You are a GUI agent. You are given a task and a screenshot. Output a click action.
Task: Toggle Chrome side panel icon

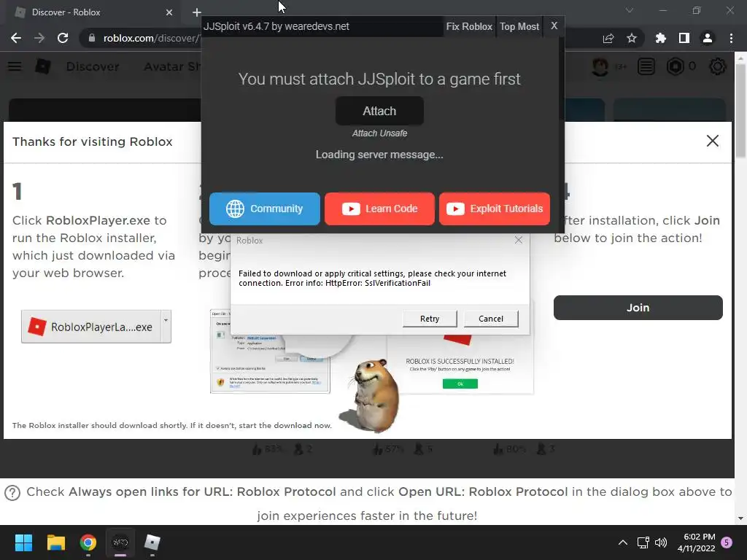tap(684, 38)
